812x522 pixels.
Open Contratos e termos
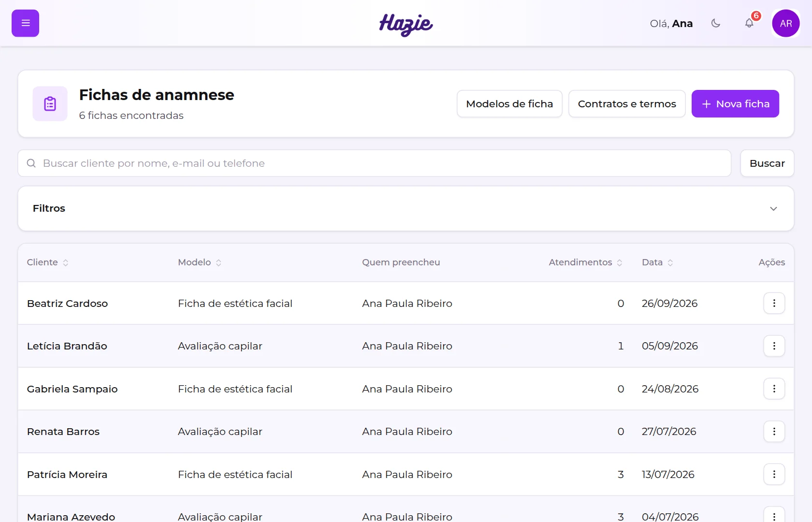click(627, 104)
